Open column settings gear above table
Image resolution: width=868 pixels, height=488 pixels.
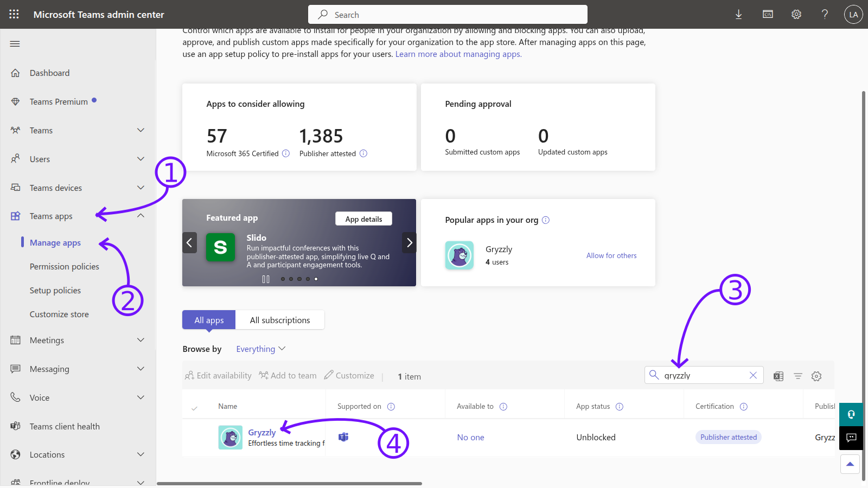pos(816,376)
